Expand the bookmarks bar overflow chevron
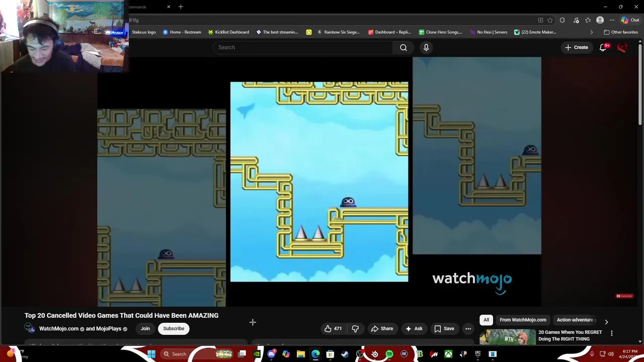The width and height of the screenshot is (644, 362). [591, 32]
